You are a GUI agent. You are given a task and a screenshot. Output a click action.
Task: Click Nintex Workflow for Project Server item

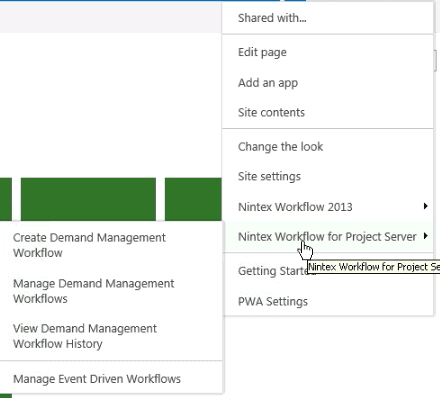click(x=327, y=237)
